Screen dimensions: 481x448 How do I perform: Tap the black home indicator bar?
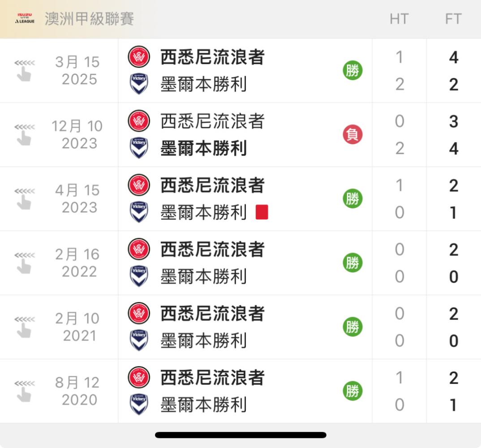point(240,435)
